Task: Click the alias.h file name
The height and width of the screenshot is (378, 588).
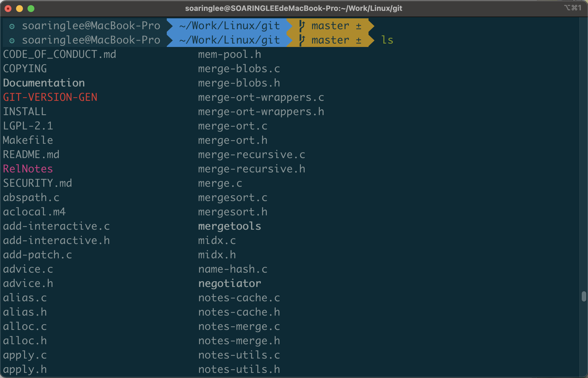Action: (25, 312)
